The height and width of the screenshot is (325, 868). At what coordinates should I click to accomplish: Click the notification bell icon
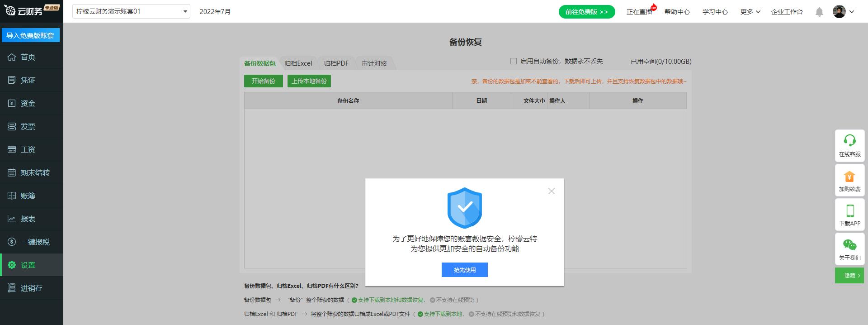click(819, 12)
